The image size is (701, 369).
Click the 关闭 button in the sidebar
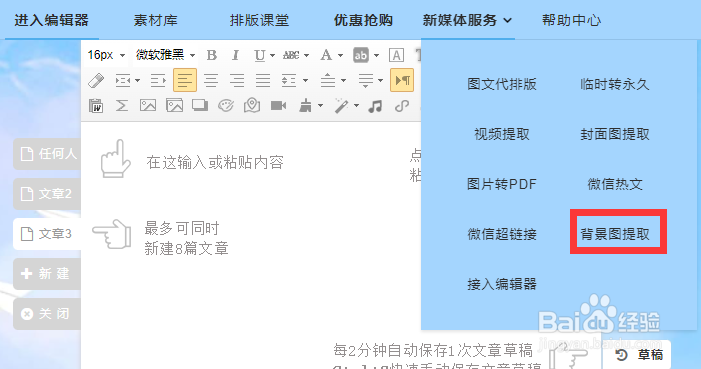point(47,314)
